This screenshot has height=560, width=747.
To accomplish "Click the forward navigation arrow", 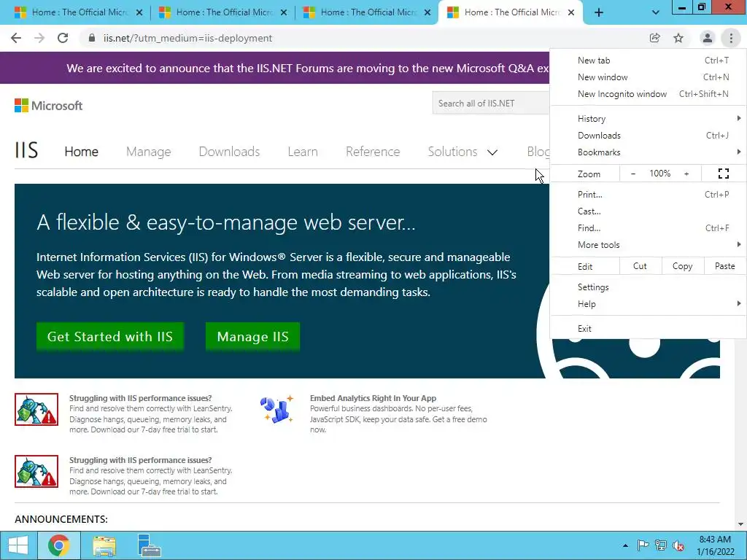I will coord(39,38).
